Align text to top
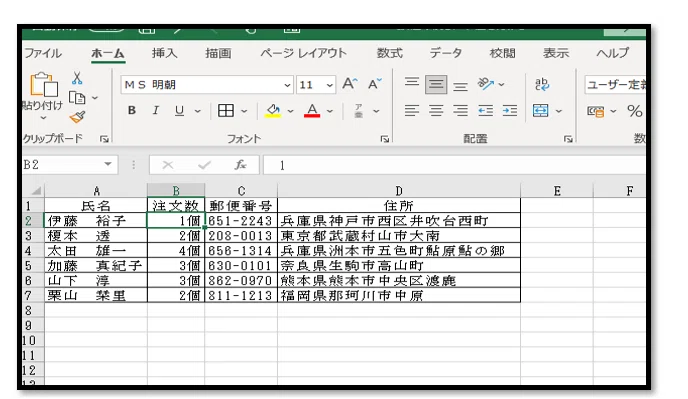Image resolution: width=688 pixels, height=399 pixels. [412, 83]
